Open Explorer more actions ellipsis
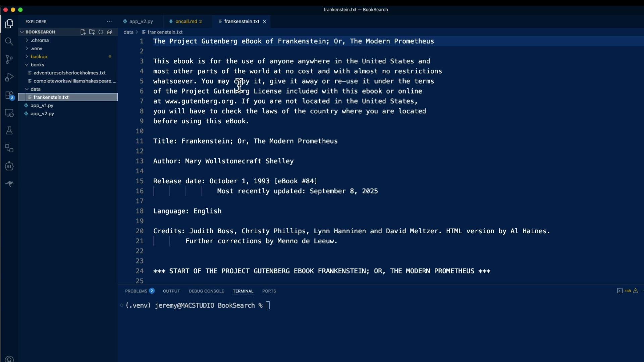The height and width of the screenshot is (362, 644). (109, 21)
